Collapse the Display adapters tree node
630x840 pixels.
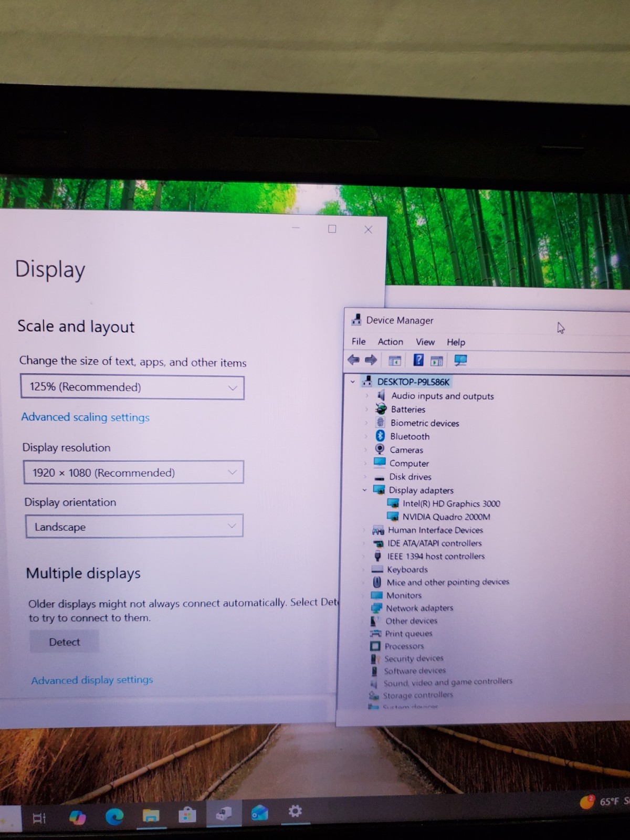point(364,490)
